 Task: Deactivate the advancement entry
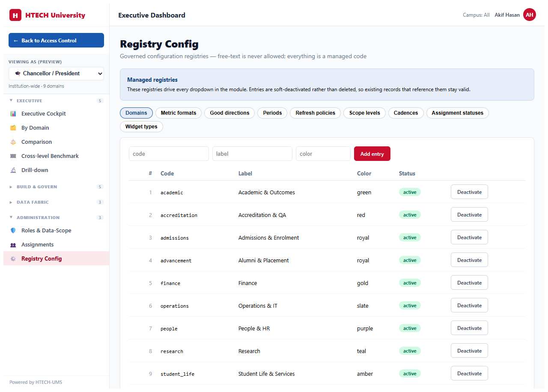(x=469, y=260)
